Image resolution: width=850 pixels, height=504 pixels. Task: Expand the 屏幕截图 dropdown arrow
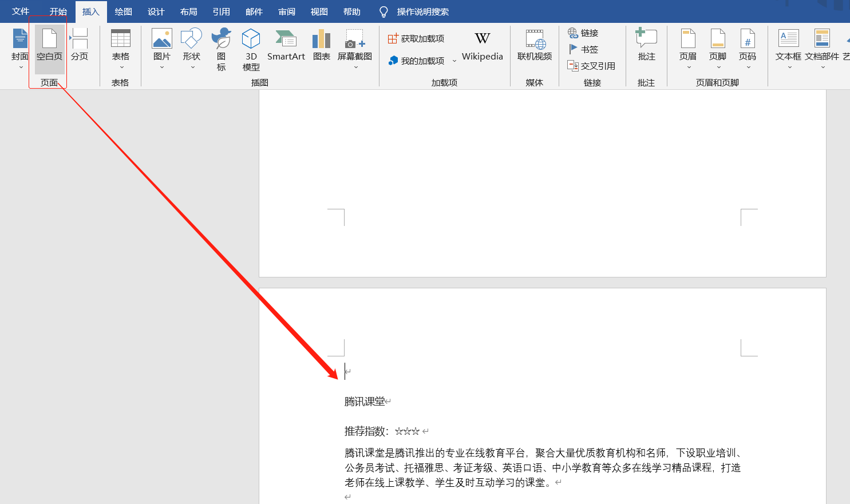[x=355, y=68]
